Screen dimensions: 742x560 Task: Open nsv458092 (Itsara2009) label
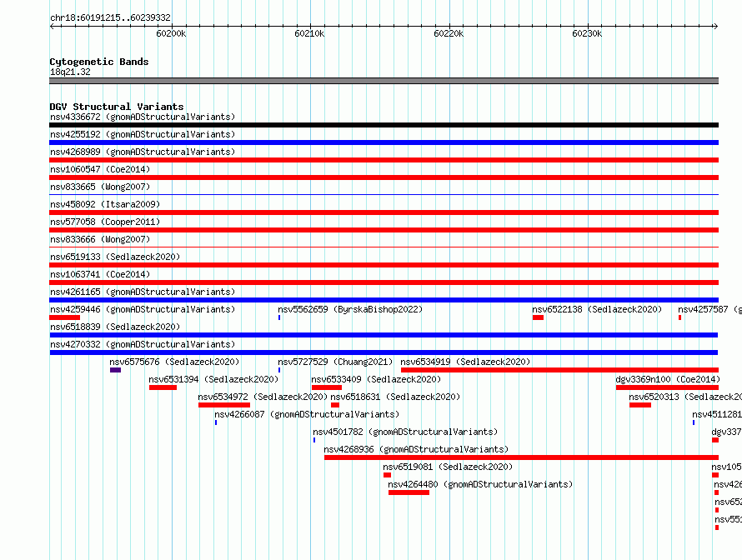105,204
